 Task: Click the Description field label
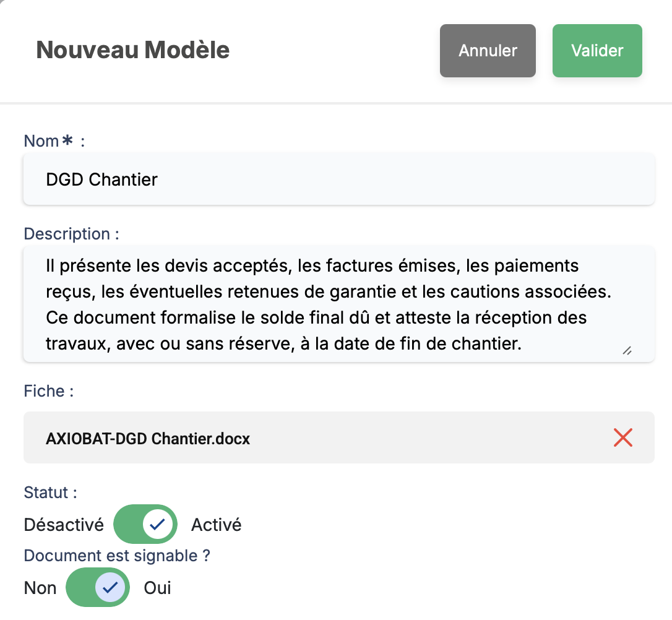[71, 234]
